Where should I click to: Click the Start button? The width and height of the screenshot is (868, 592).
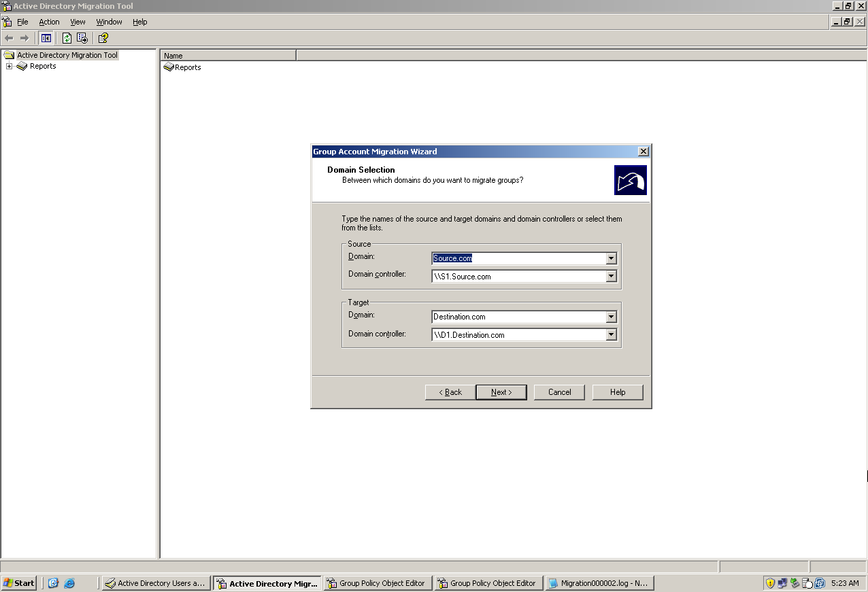[x=19, y=583]
